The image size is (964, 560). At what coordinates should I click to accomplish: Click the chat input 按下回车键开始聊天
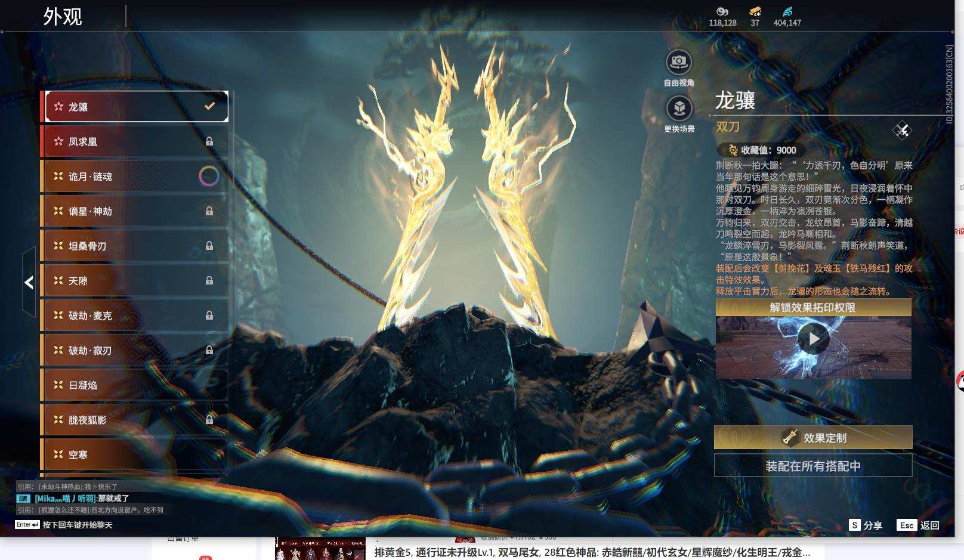pos(78,525)
